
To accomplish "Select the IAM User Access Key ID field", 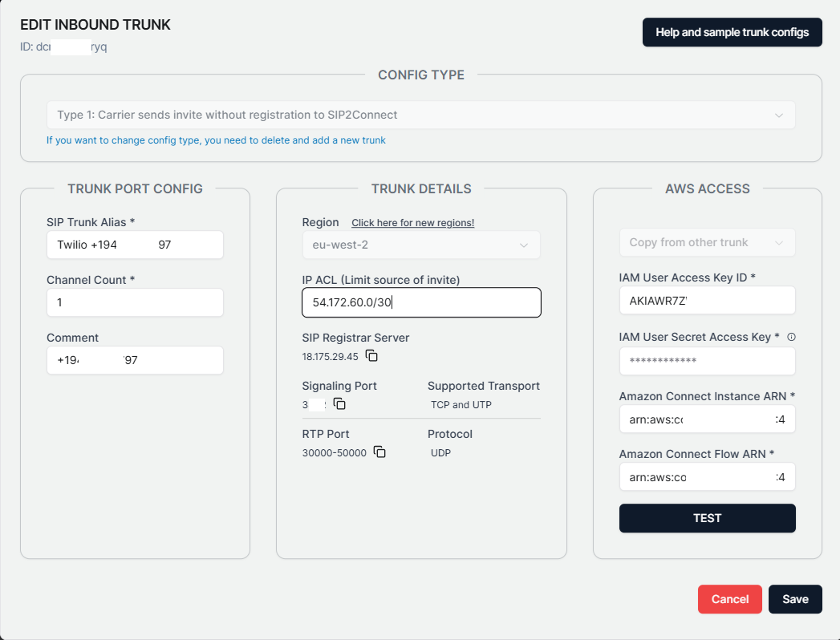I will click(707, 301).
